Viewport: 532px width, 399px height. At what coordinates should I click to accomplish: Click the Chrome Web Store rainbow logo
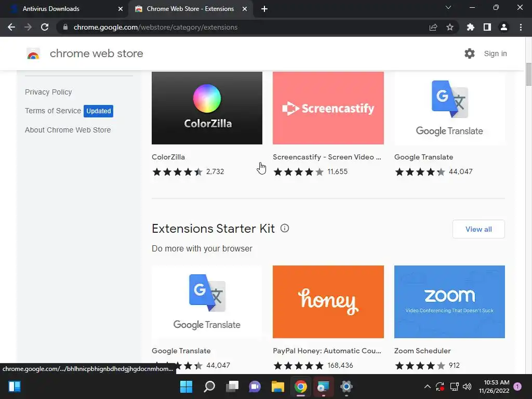33,54
